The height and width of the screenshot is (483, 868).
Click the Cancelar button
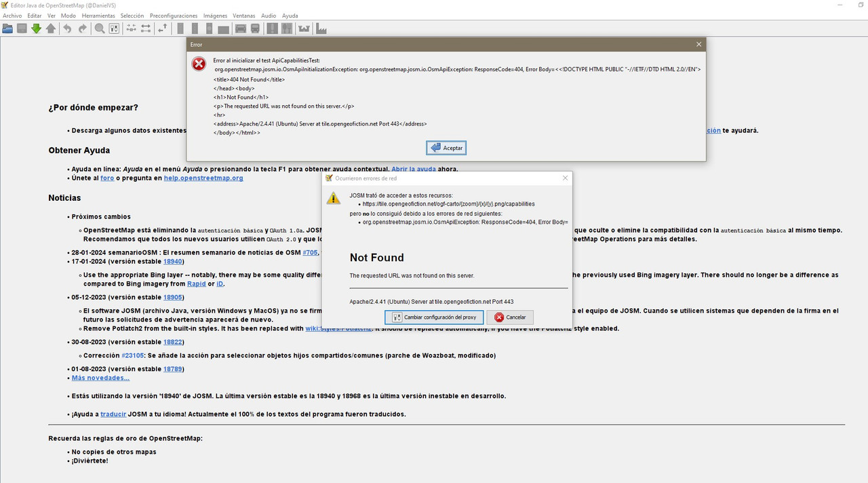click(x=510, y=317)
